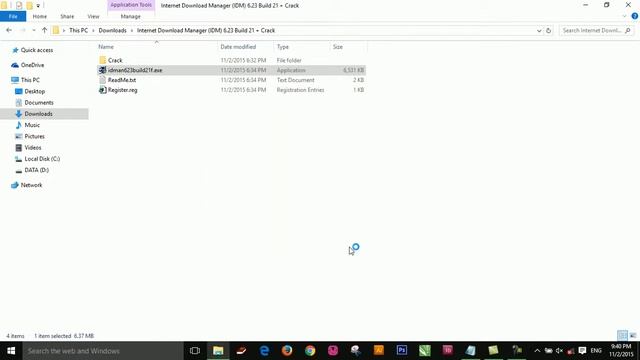
Task: Open the taskbar clock showing 9:40 PM
Action: coord(621,351)
